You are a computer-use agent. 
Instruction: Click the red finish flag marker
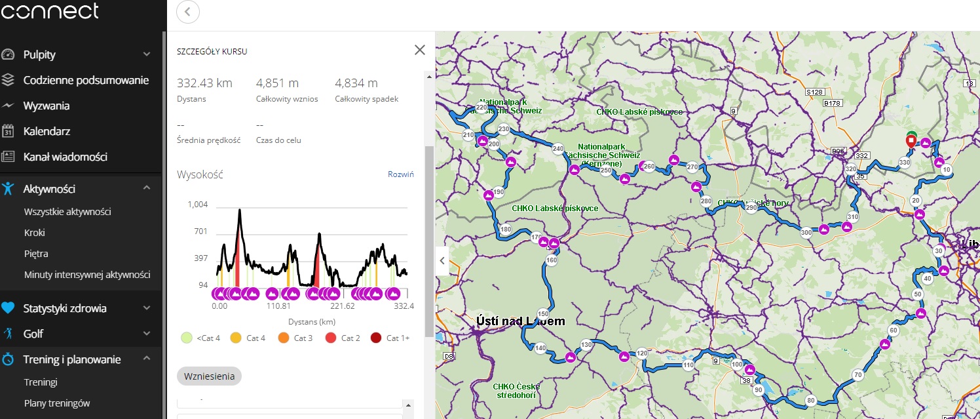pyautogui.click(x=911, y=140)
